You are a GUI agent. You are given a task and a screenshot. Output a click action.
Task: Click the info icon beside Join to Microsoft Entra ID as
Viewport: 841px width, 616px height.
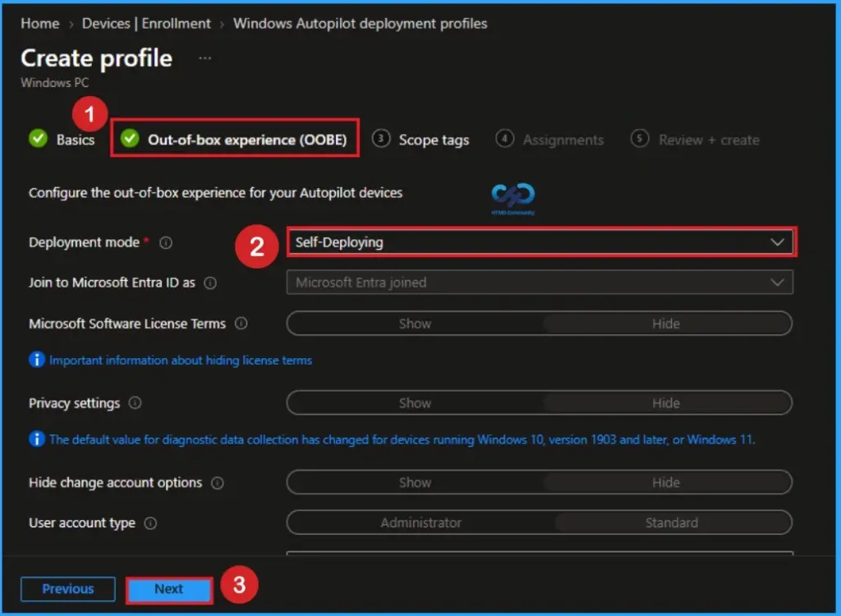click(x=210, y=283)
